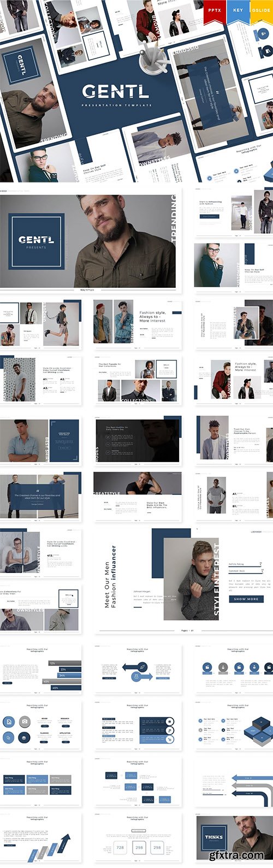This screenshot has height=868, width=273.
Task: Click the SHOW MORE button
Action: click(246, 599)
